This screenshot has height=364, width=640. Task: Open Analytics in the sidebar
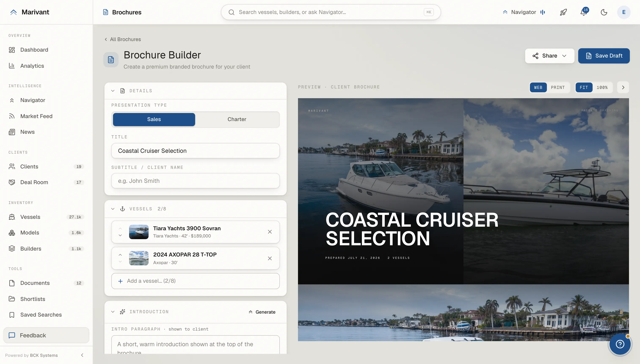click(46, 66)
